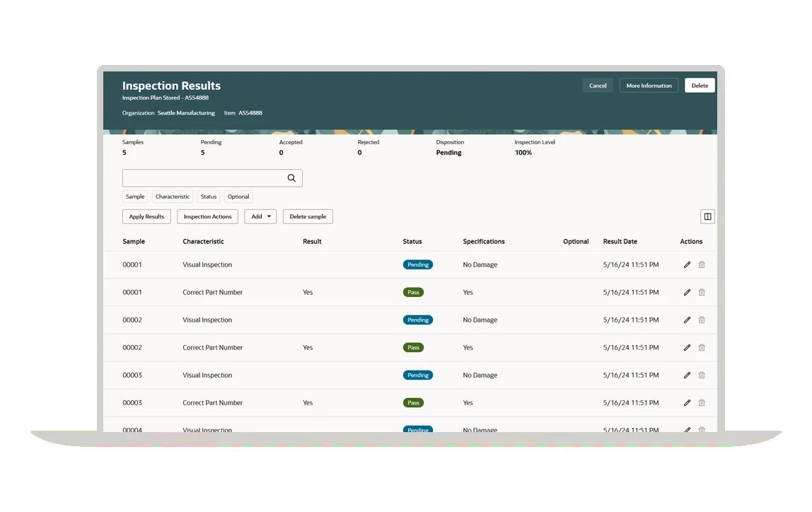Toggle the Characteristic filter chip
Image resolution: width=812 pixels, height=512 pixels.
tap(173, 197)
